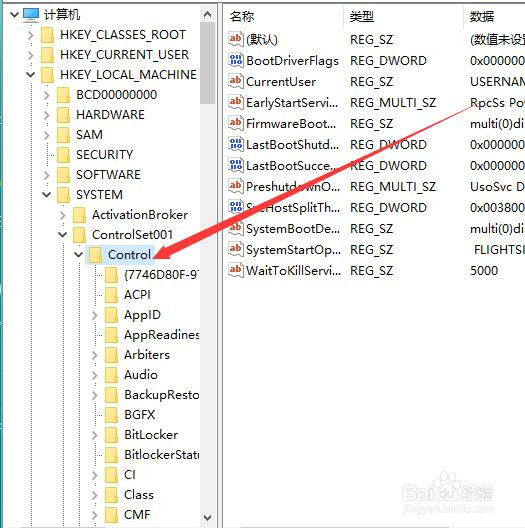Click the FirmwareBoot... string value icon

tap(235, 123)
